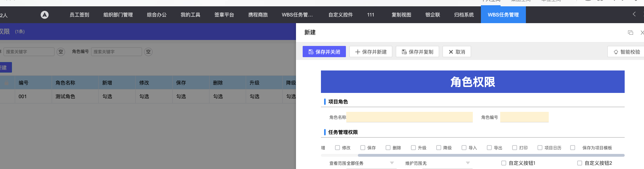The height and width of the screenshot is (169, 644).
Task: Click the left chevron arrow in navbar
Action: point(634,14)
